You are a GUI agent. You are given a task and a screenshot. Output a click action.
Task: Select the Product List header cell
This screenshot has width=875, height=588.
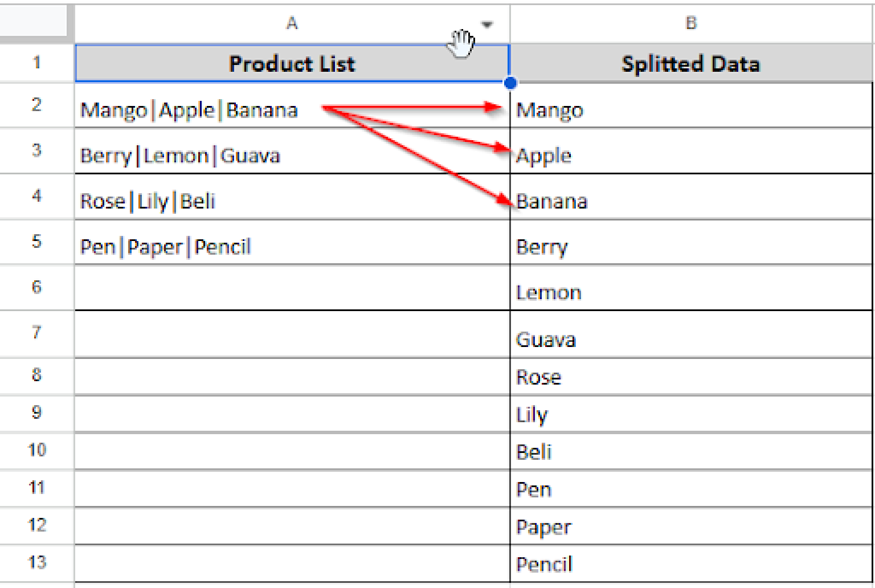point(292,63)
